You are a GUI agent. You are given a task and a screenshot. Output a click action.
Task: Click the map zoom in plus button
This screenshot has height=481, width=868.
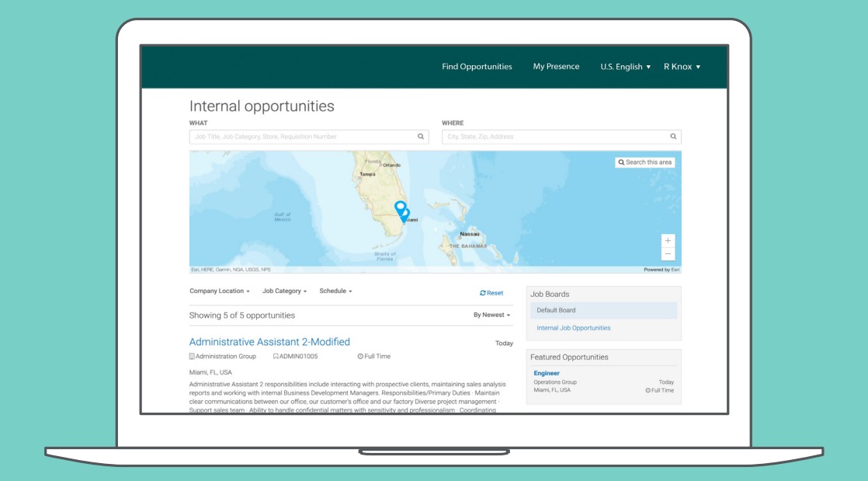[x=668, y=241]
